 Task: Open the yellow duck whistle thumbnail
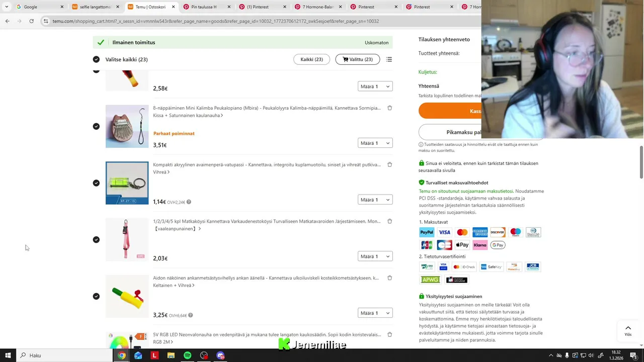(x=127, y=297)
